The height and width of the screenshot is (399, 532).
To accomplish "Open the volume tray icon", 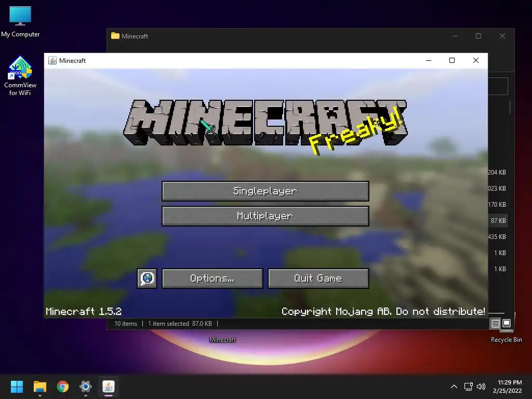I will (481, 387).
